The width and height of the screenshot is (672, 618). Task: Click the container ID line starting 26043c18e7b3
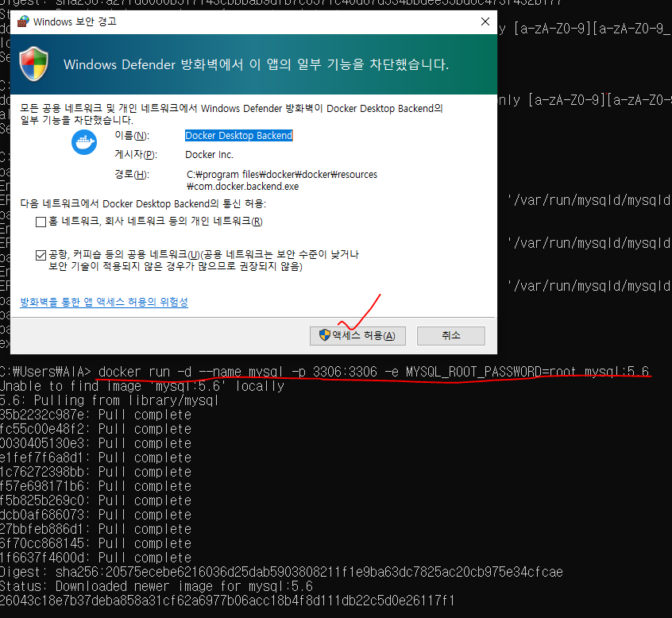coord(227,601)
